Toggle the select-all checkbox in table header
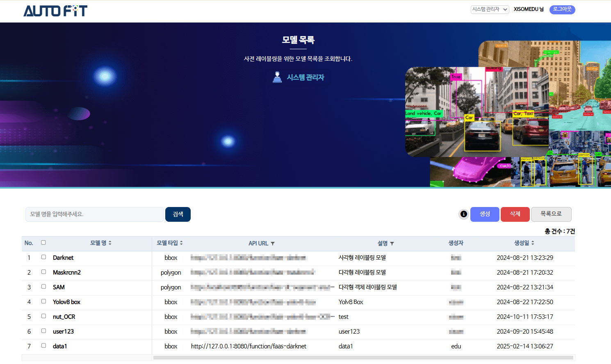The width and height of the screenshot is (611, 364). point(43,243)
